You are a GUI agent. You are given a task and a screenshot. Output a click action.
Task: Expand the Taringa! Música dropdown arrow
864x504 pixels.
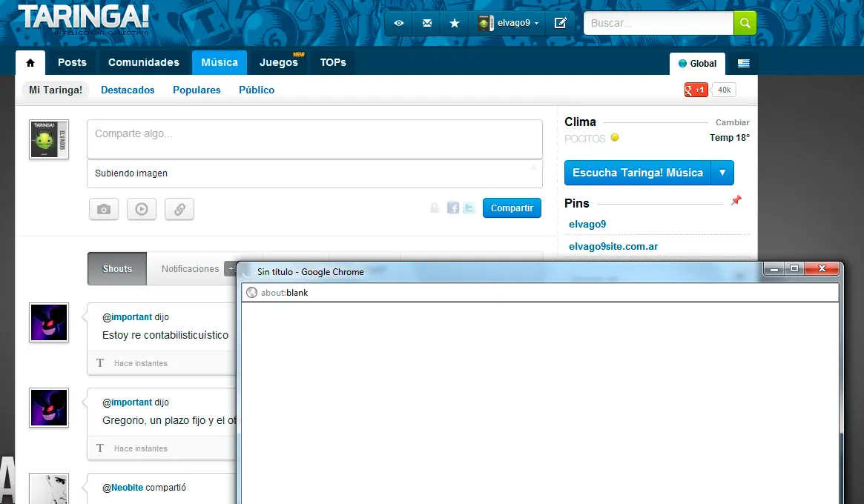(x=722, y=173)
